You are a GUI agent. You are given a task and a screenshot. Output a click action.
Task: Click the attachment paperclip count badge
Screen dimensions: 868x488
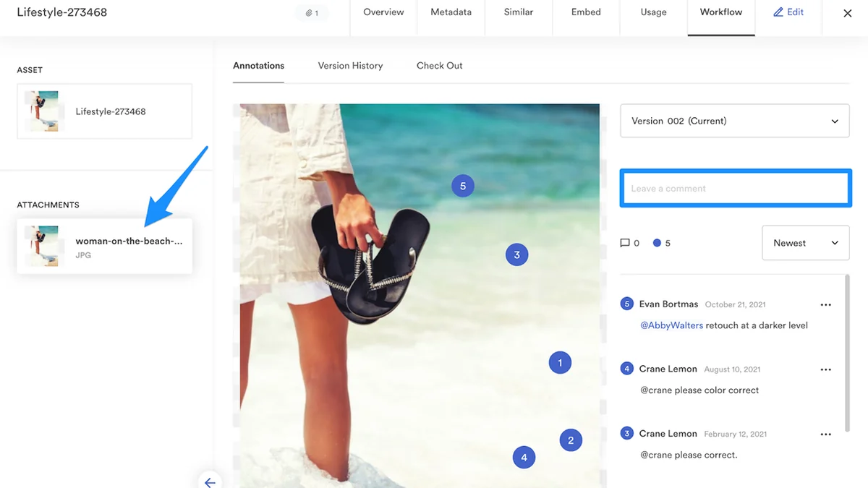(x=312, y=13)
